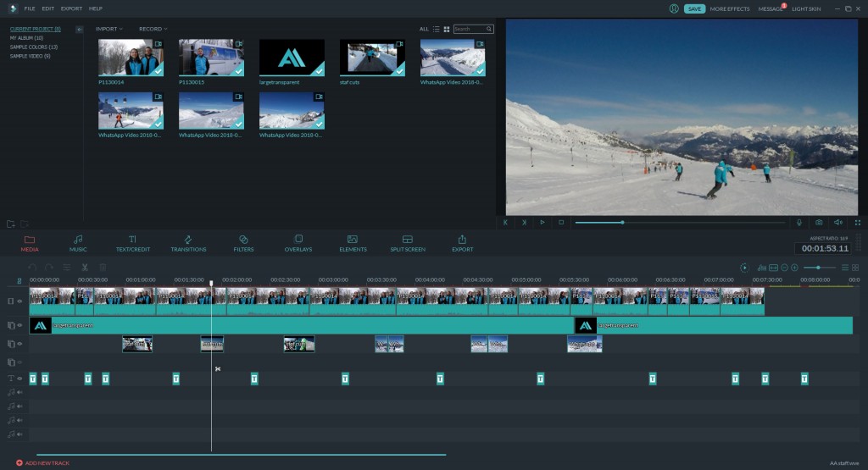Switch media library to grid view

pyautogui.click(x=446, y=30)
